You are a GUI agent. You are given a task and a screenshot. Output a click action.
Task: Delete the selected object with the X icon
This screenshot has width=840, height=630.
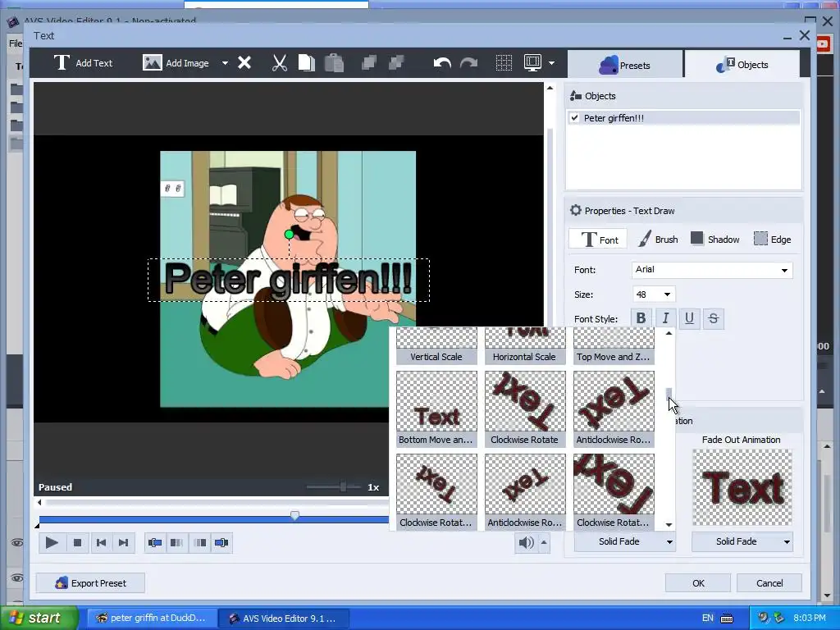click(x=244, y=63)
